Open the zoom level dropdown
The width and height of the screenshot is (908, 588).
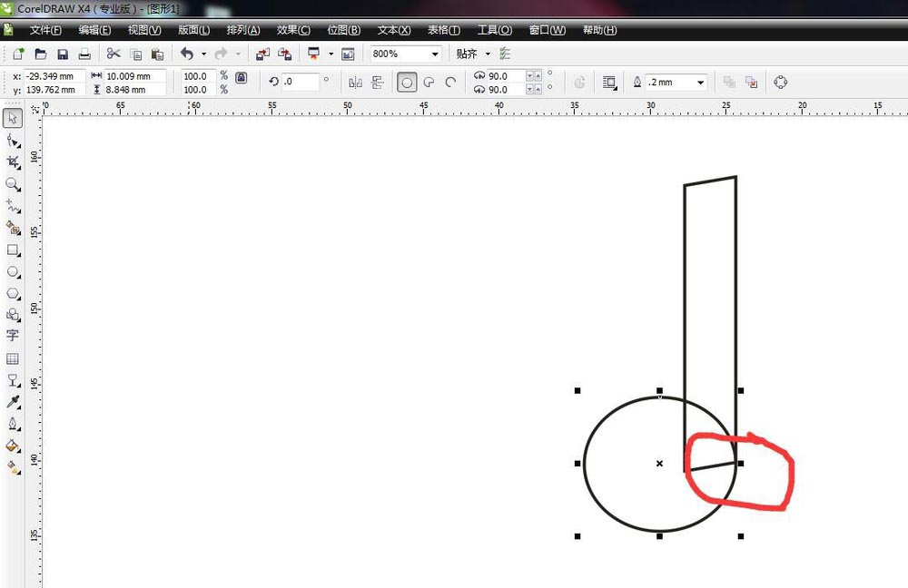[435, 54]
